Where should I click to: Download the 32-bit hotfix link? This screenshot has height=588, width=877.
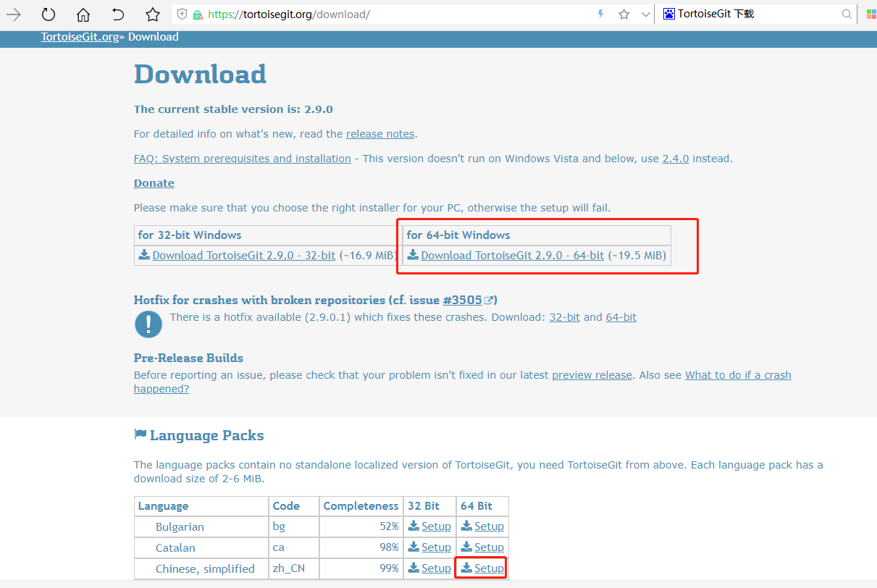click(565, 317)
